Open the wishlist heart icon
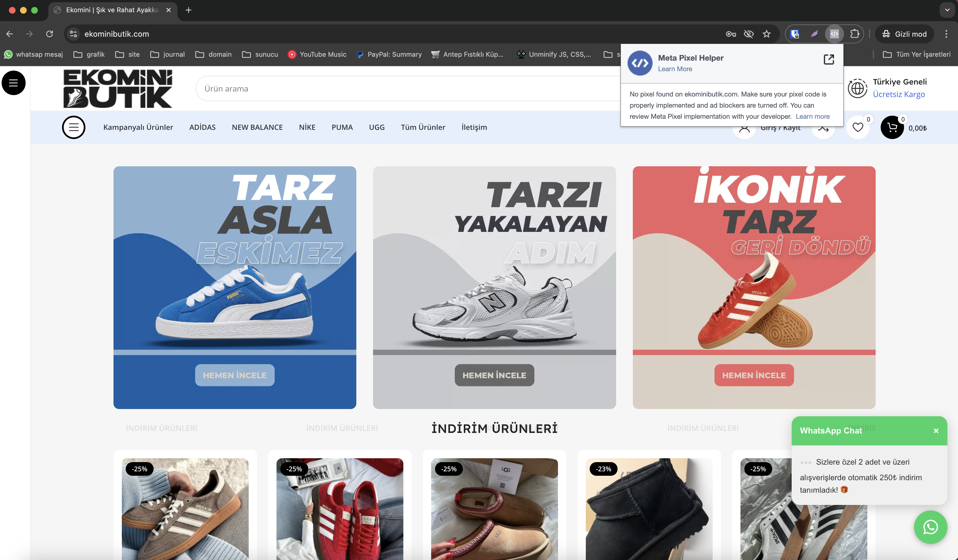 pyautogui.click(x=858, y=127)
